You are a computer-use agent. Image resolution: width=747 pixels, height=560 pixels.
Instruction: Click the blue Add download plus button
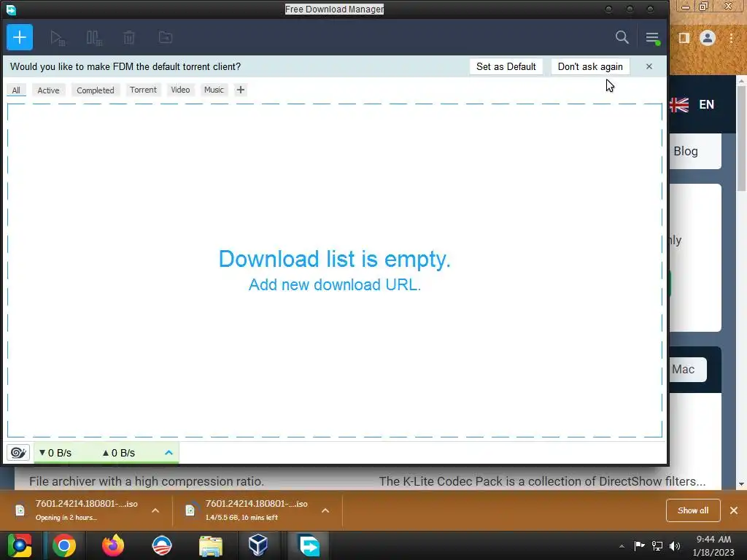coord(20,37)
